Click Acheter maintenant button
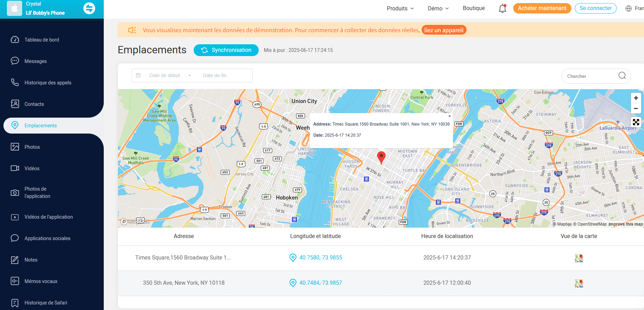The image size is (644, 310). [542, 8]
